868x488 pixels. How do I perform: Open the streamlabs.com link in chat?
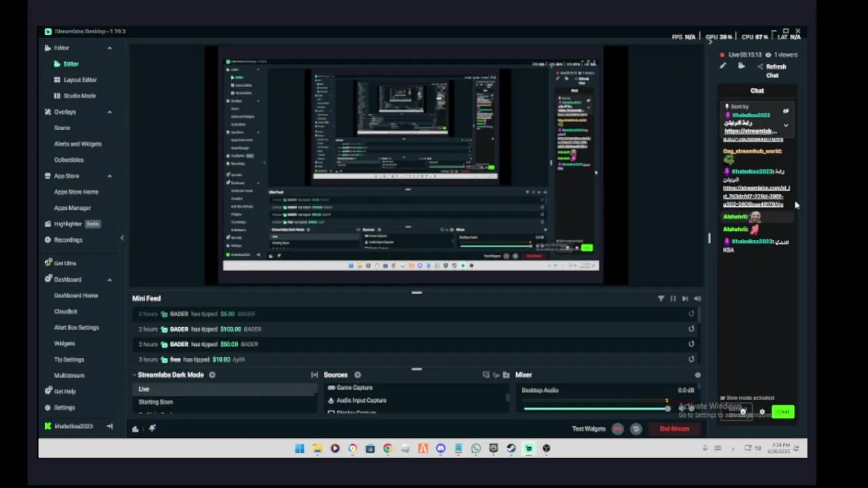tap(756, 196)
